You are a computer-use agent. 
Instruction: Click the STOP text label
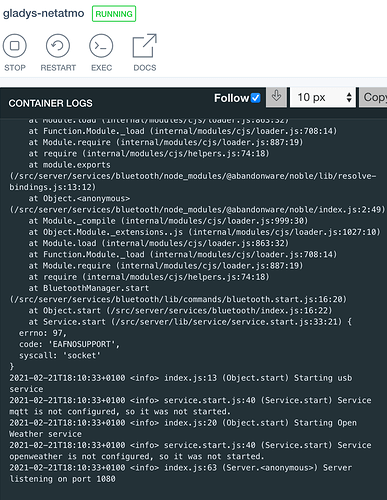[x=15, y=68]
